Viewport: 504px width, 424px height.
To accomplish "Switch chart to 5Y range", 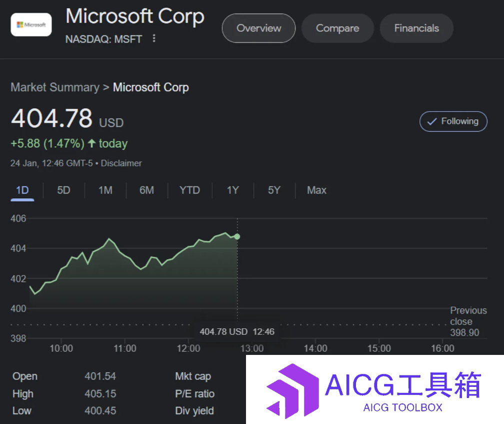I will [274, 190].
